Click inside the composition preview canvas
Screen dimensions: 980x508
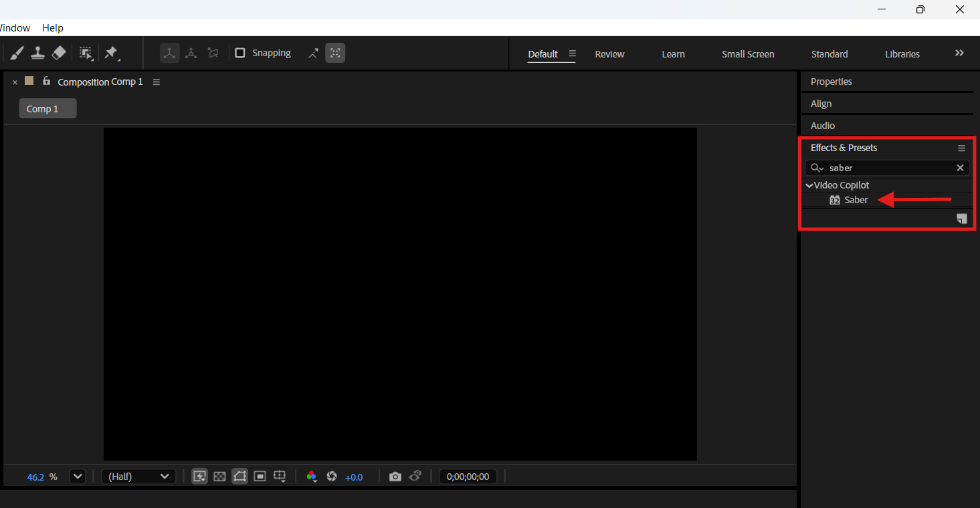[x=400, y=294]
